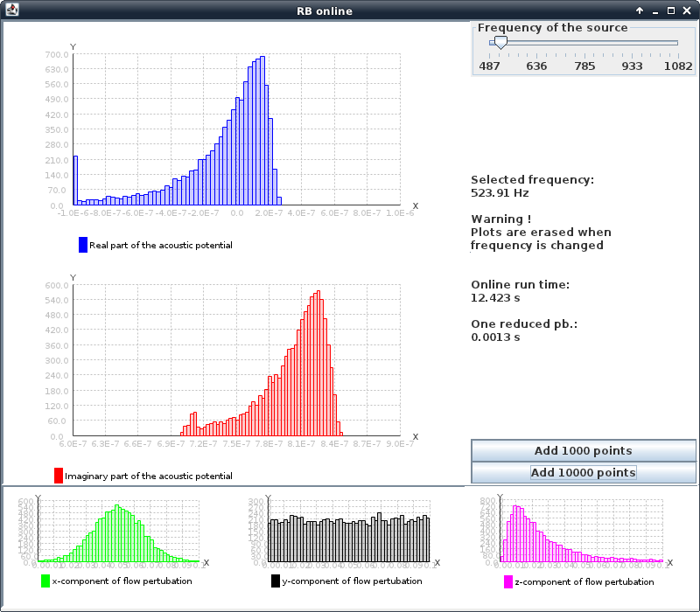
Task: Select the green x-component legend swatch
Action: pyautogui.click(x=45, y=581)
